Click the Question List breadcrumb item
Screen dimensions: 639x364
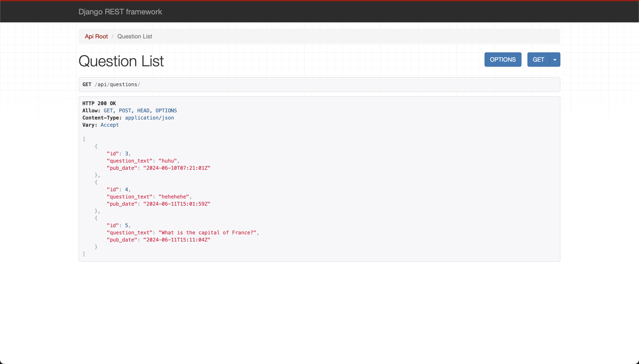tap(135, 37)
